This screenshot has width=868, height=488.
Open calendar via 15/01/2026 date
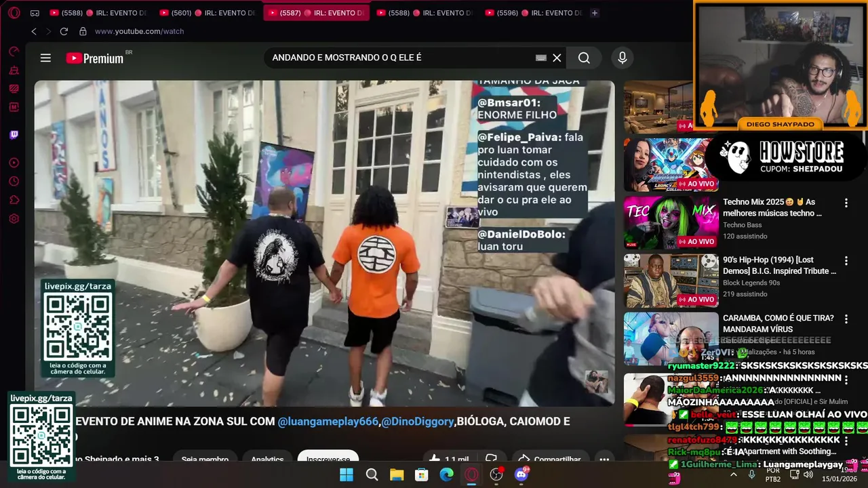(839, 479)
